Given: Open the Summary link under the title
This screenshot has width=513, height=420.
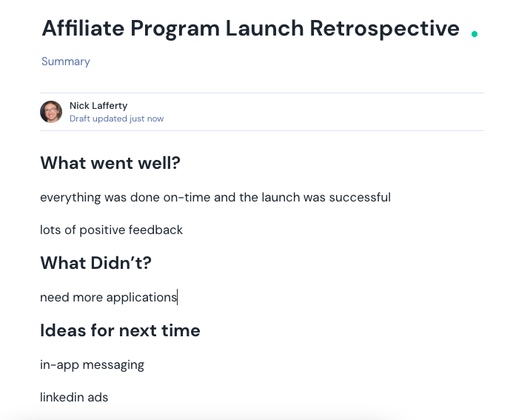Looking at the screenshot, I should (66, 61).
